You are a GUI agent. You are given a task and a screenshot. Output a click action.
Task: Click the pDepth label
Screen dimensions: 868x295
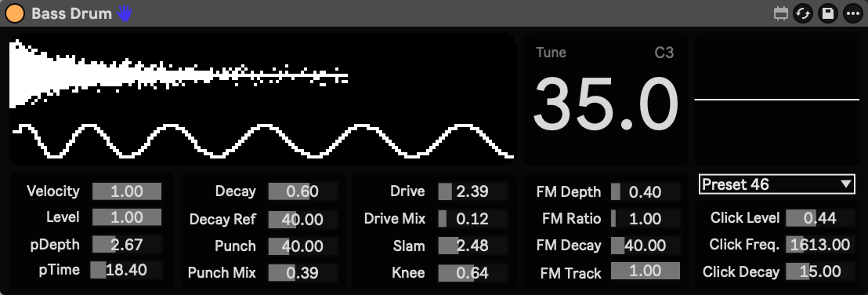pyautogui.click(x=55, y=245)
